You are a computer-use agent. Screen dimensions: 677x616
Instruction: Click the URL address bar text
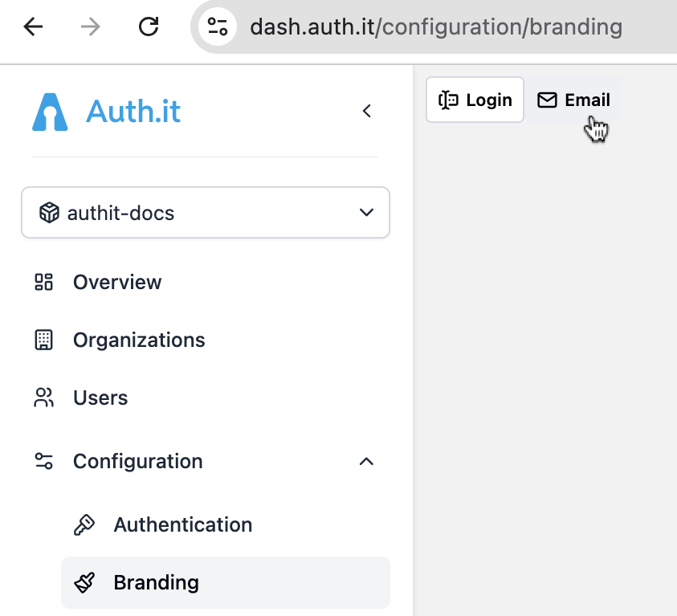click(x=435, y=27)
